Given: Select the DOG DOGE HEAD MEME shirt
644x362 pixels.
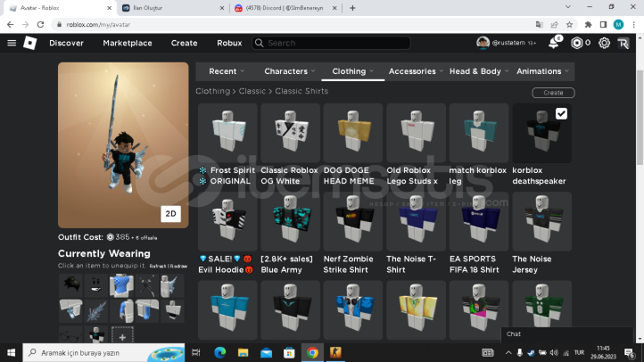Looking at the screenshot, I should 353,133.
